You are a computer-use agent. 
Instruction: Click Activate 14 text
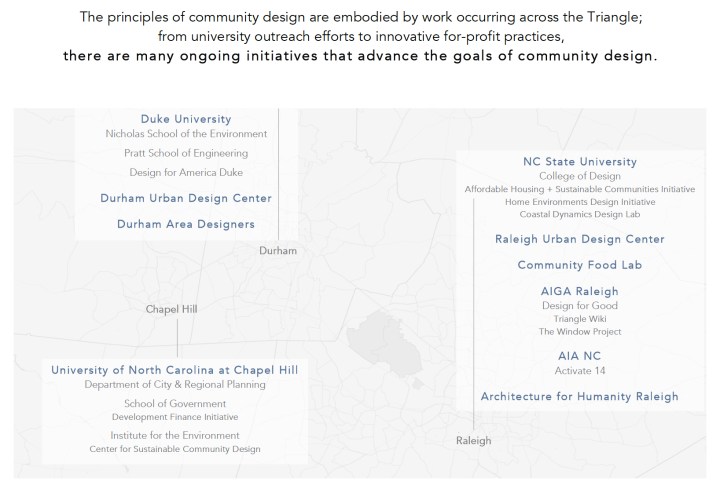580,371
